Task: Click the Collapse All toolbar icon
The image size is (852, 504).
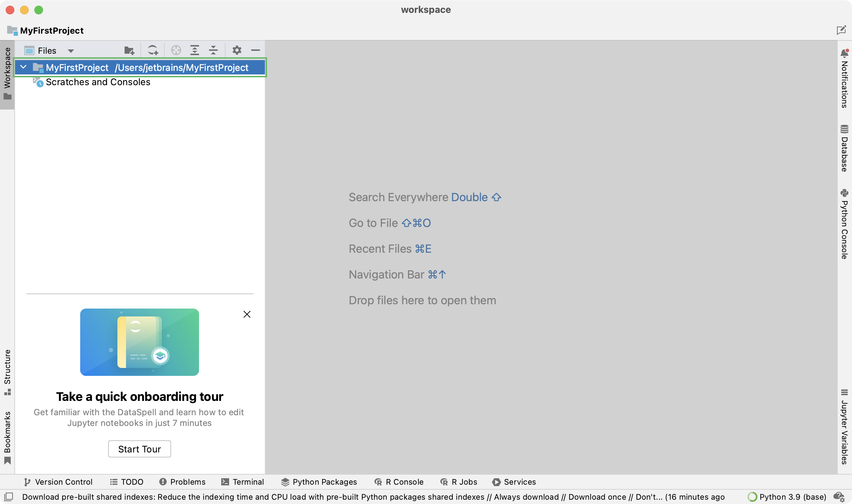Action: [213, 50]
